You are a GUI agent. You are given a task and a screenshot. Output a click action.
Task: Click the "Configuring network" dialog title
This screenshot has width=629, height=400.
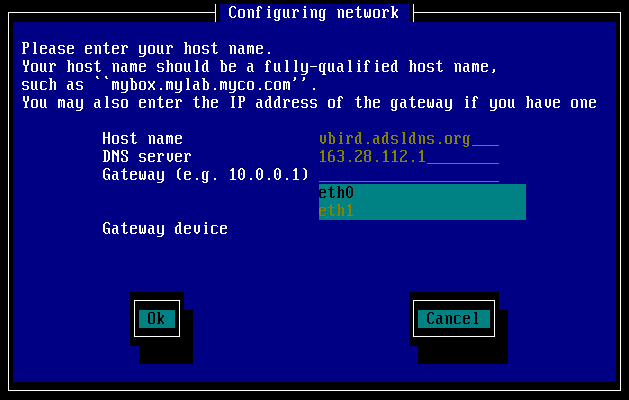pyautogui.click(x=313, y=13)
